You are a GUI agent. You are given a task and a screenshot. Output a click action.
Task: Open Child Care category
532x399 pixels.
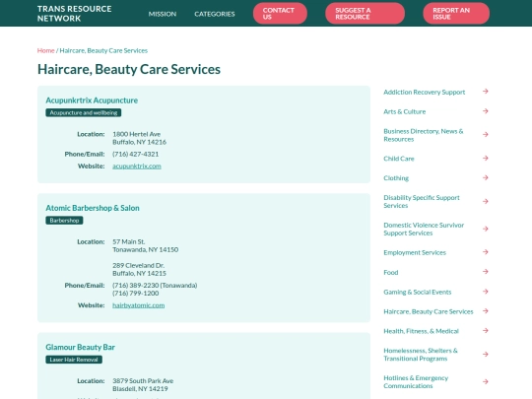pyautogui.click(x=399, y=159)
